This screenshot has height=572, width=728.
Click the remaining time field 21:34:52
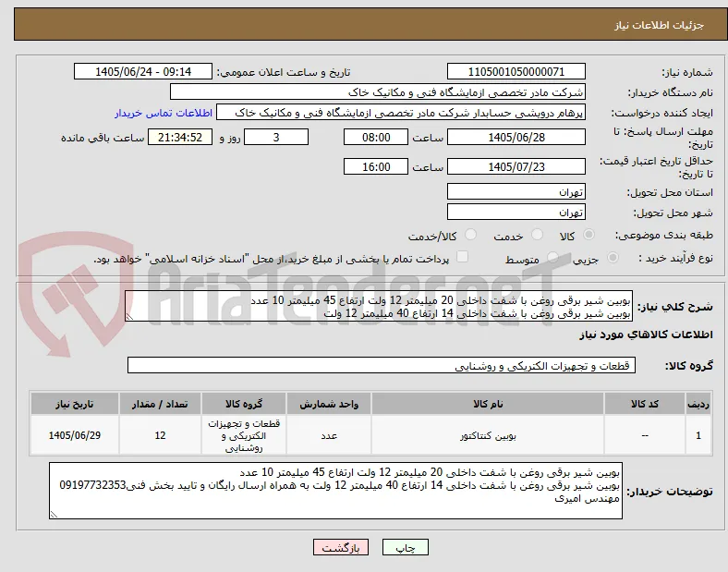[x=180, y=137]
